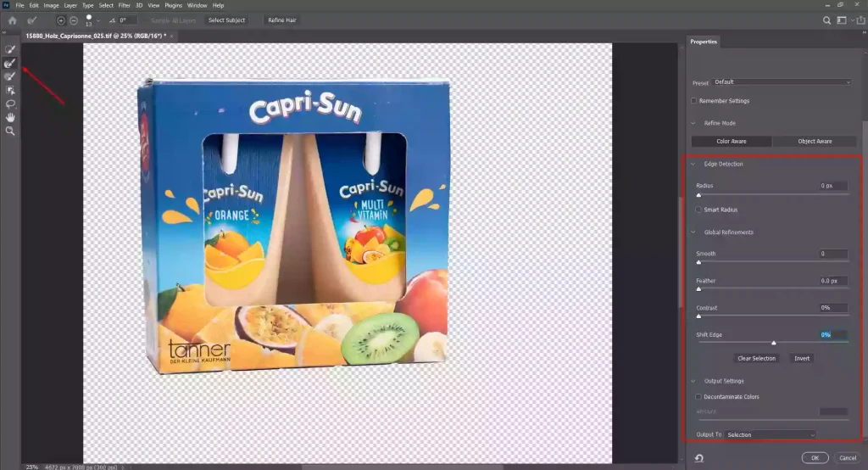Click the Select Subject button
The image size is (868, 470).
click(226, 20)
